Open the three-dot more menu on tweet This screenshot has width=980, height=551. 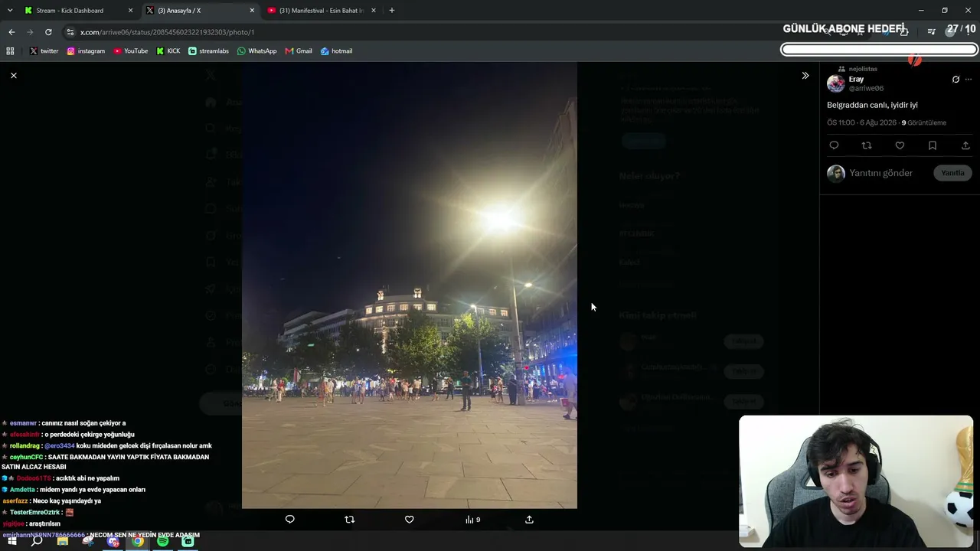click(969, 80)
